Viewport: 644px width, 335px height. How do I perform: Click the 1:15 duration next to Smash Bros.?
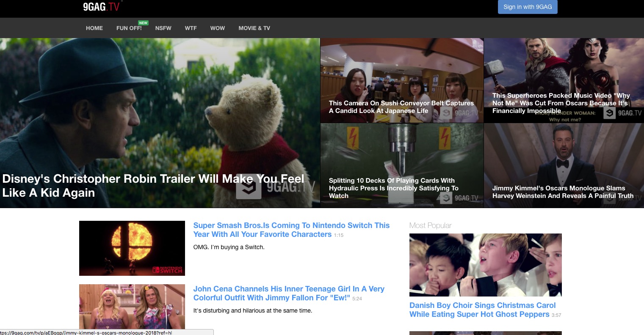339,235
